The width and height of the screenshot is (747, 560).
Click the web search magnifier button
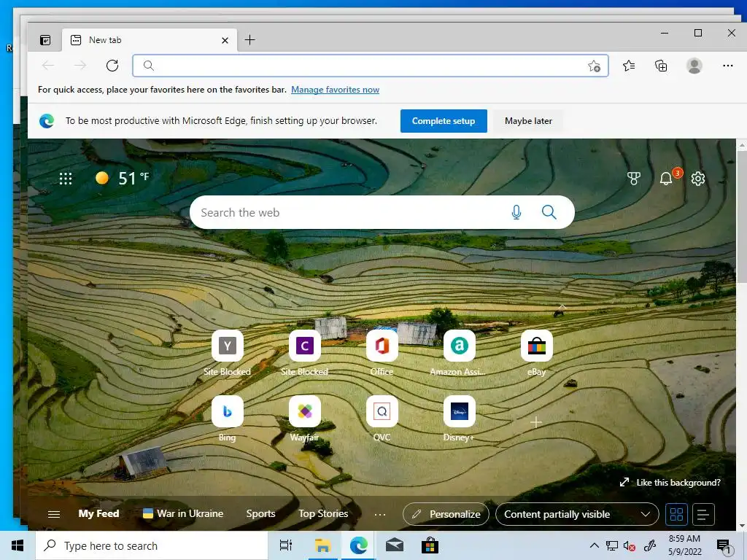pos(549,212)
